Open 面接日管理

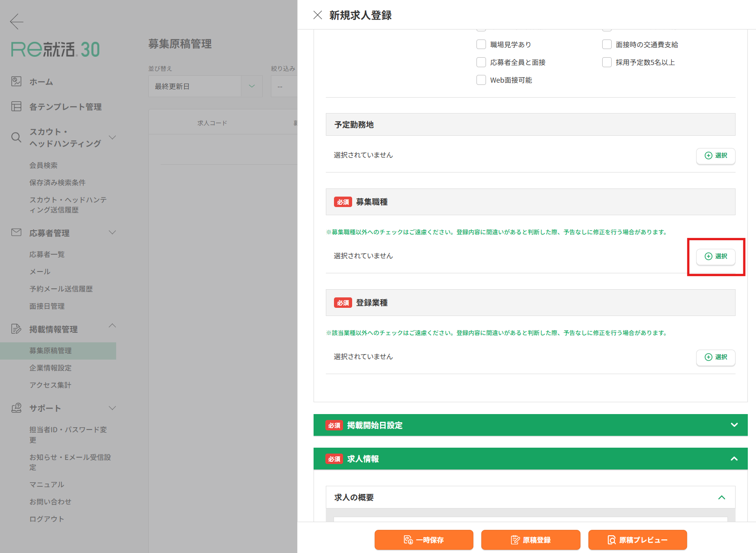[x=47, y=306]
